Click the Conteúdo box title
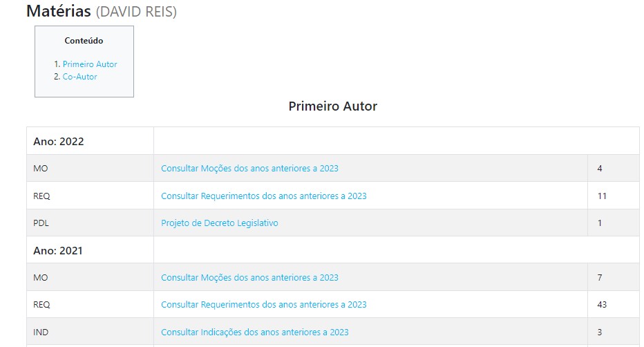 pos(84,41)
